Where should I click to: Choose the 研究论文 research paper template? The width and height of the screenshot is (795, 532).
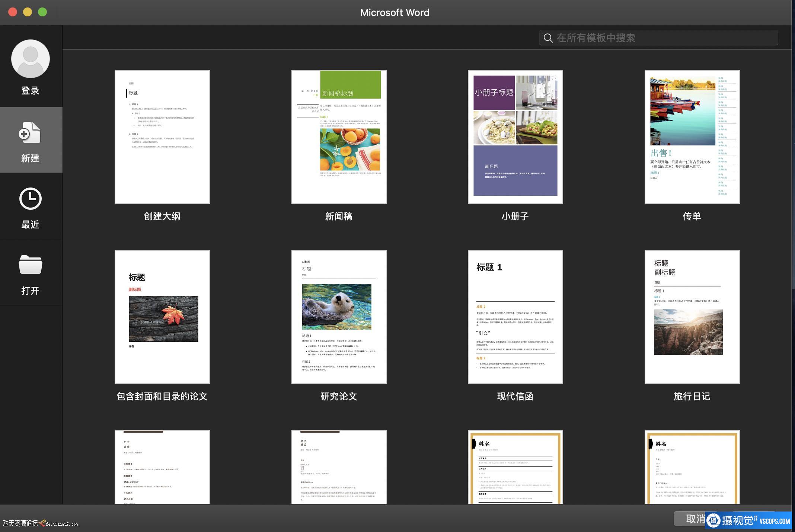[339, 317]
